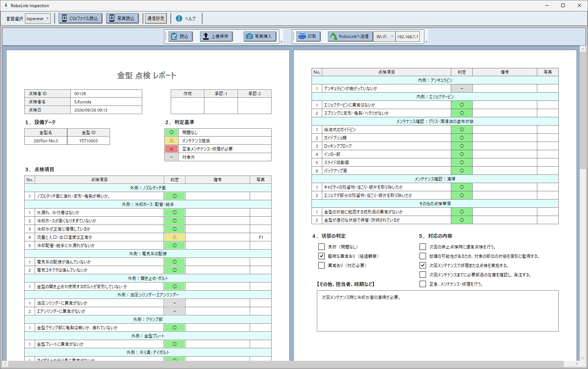Viewport: 588px width, 369px height.
Task: Click the RoboLink app icon in title bar
Action: pos(6,5)
